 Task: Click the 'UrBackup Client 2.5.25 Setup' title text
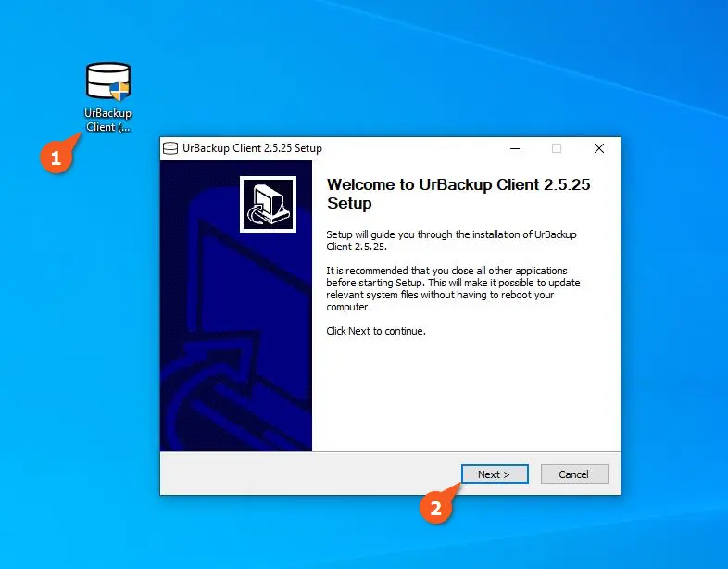coord(252,148)
